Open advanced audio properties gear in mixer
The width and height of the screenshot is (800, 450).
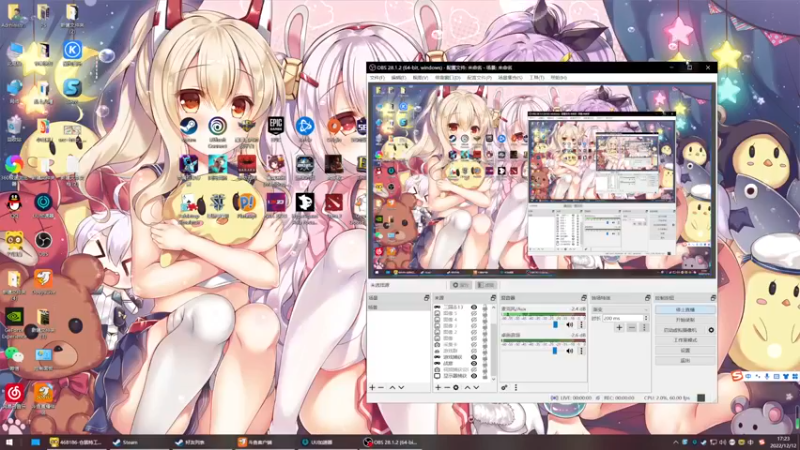point(504,388)
